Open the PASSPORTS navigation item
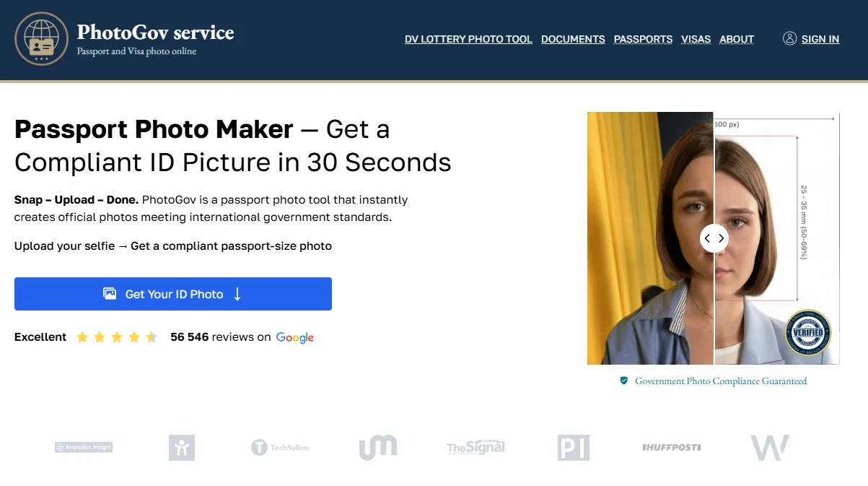 point(643,39)
